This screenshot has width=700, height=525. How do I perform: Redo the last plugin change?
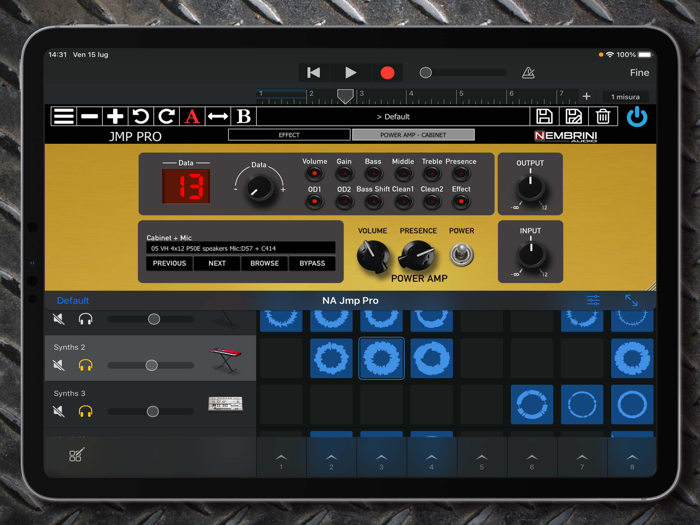click(x=167, y=117)
